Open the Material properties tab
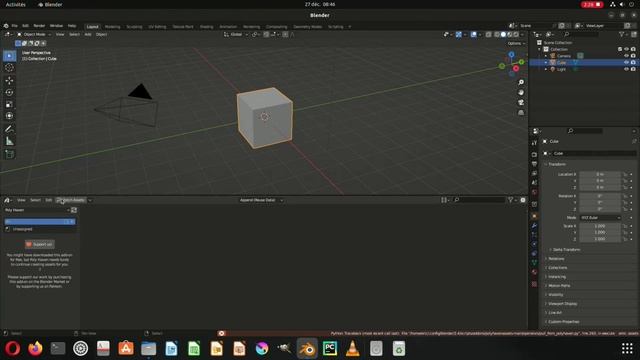Viewport: 640px width, 360px height. pyautogui.click(x=534, y=272)
